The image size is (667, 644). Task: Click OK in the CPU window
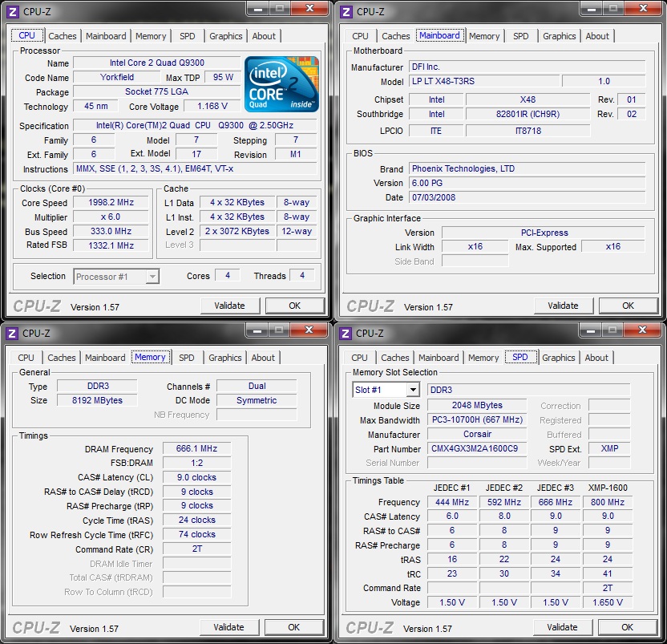[295, 306]
